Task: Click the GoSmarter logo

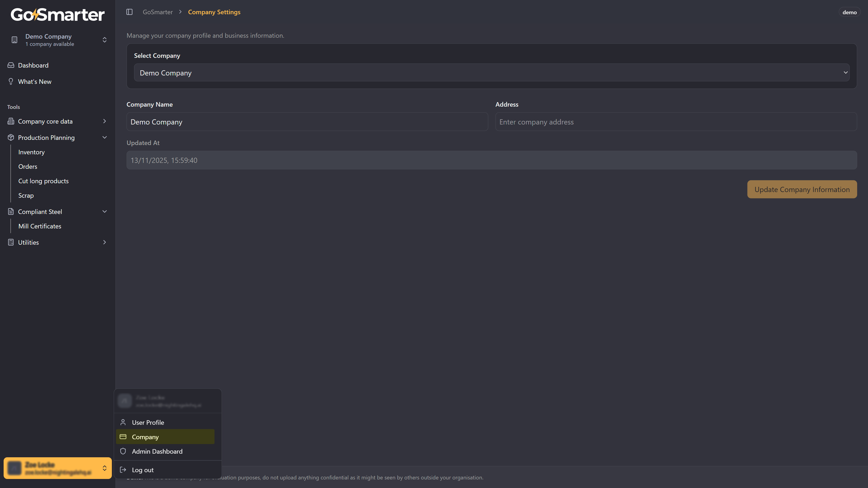Action: pos(58,14)
